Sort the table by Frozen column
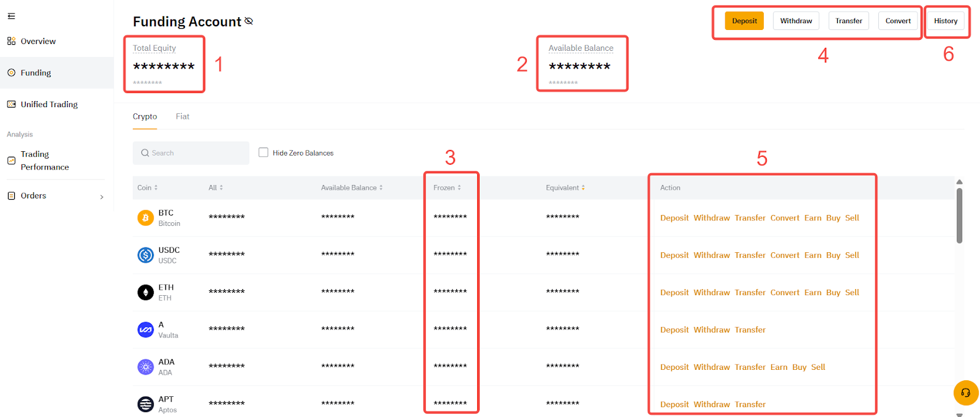Screen dimensions: 980x417 tap(447, 188)
